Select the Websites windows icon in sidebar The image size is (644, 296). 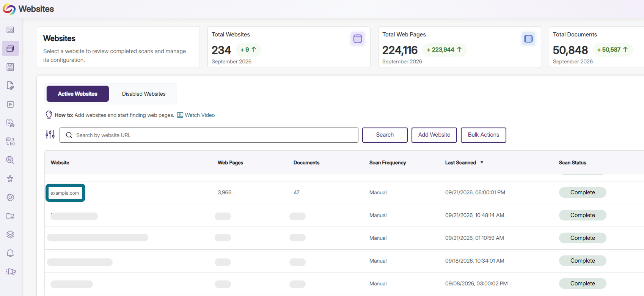click(10, 49)
